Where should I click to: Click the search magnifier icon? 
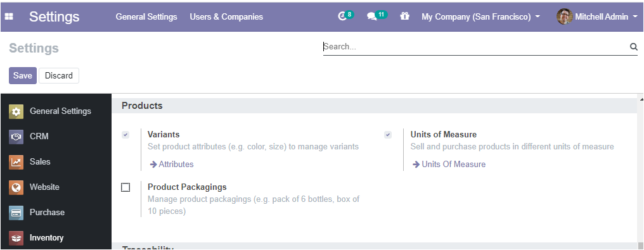[634, 47]
